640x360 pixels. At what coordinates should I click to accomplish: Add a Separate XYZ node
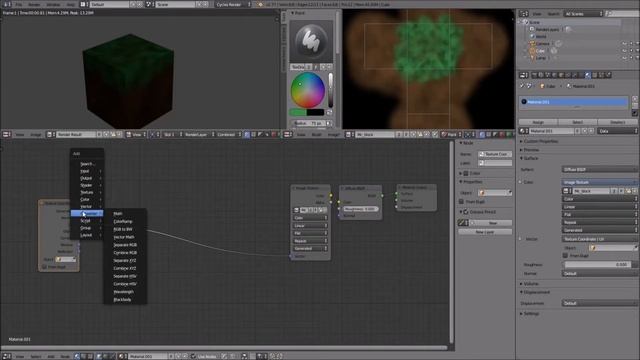[x=125, y=260]
